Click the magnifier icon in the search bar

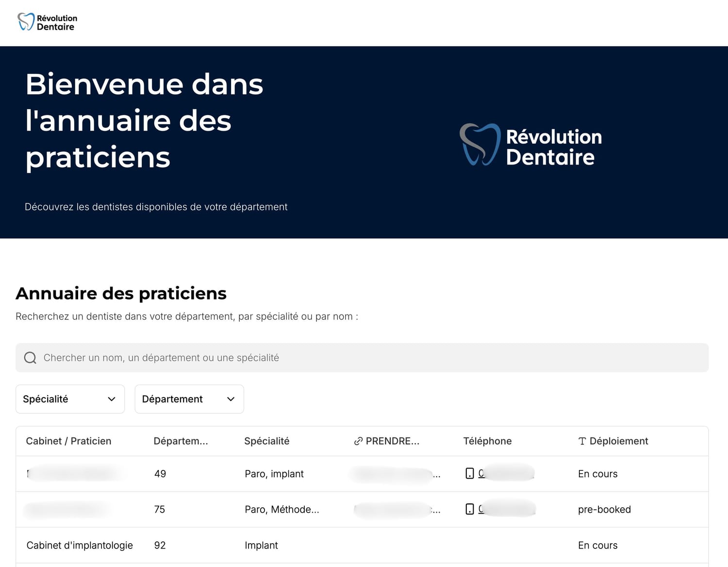pos(30,358)
